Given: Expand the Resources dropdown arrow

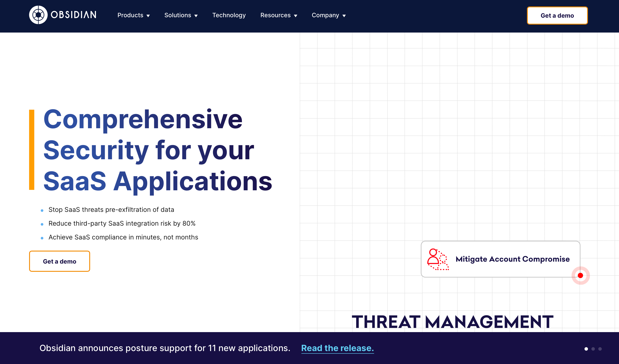Looking at the screenshot, I should [x=296, y=16].
